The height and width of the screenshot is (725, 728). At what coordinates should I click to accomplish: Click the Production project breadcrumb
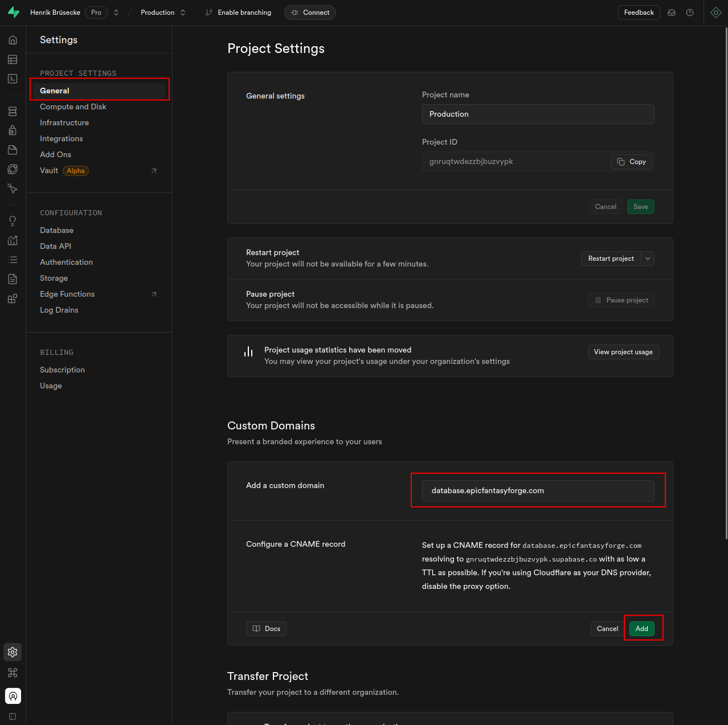click(158, 13)
